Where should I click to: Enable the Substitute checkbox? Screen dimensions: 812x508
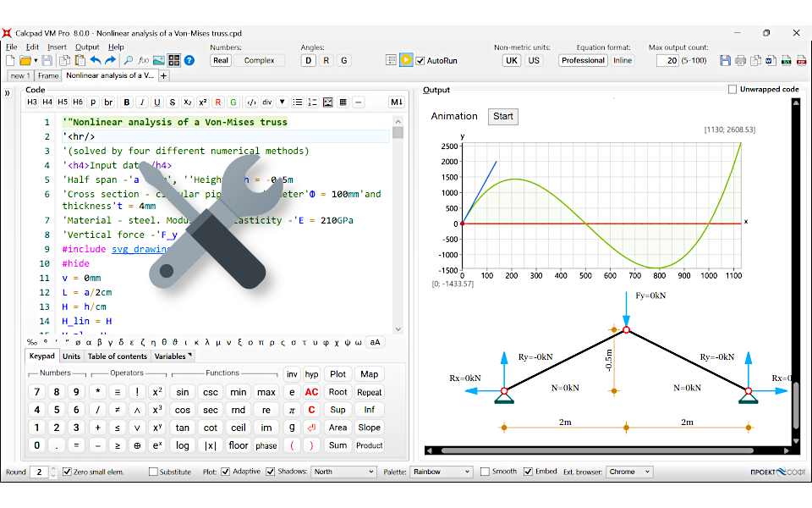click(x=153, y=472)
